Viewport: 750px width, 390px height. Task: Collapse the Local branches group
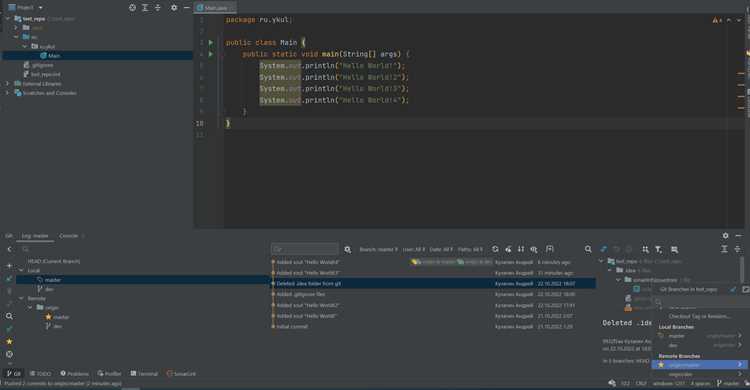(21, 270)
